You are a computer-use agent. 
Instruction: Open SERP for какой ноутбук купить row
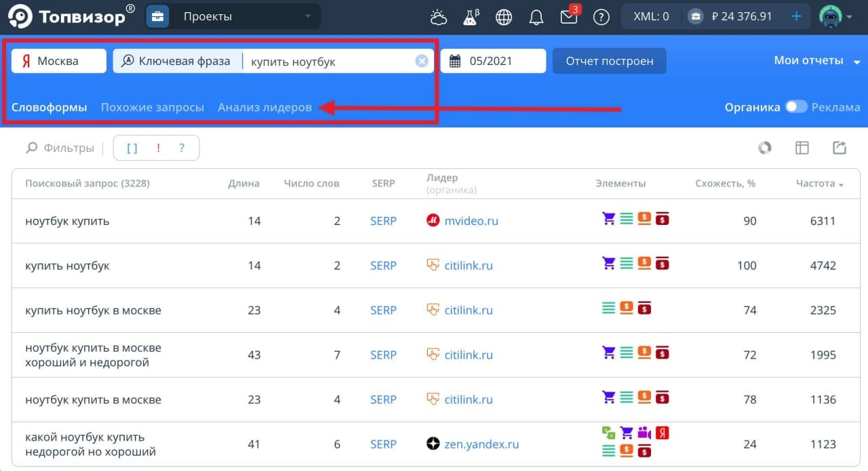(383, 445)
